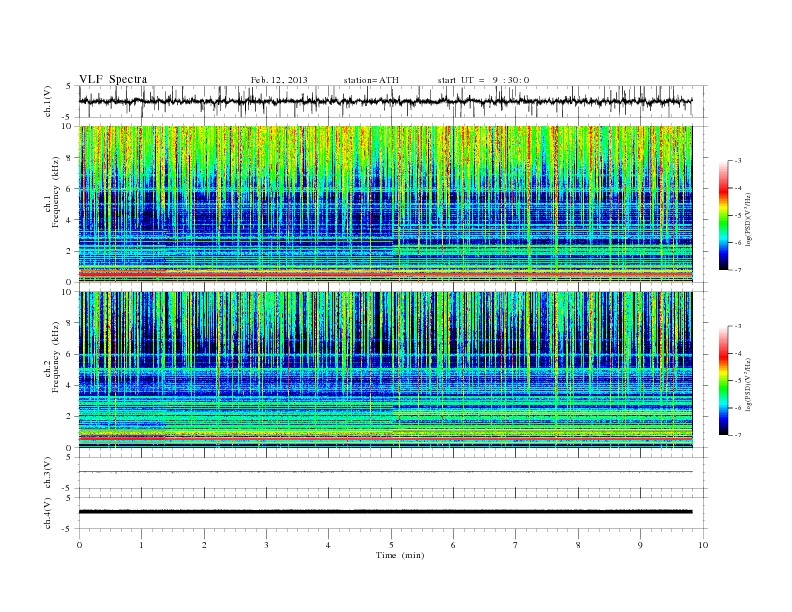Click time axis tick label "6"
This screenshot has width=792, height=612.
tap(453, 545)
